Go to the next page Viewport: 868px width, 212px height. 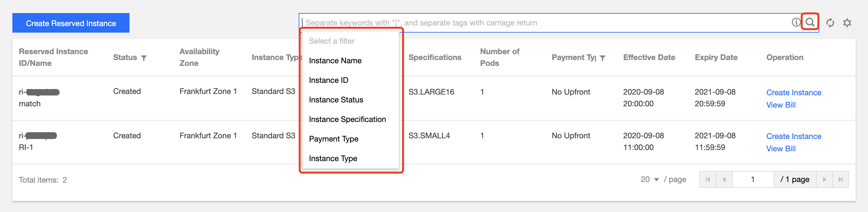(824, 180)
